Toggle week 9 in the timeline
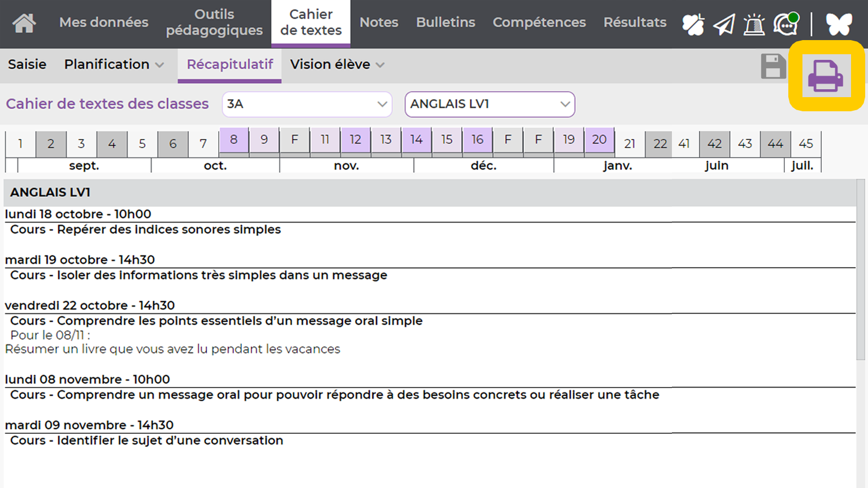Screen dimensions: 868x488 [x=264, y=140]
